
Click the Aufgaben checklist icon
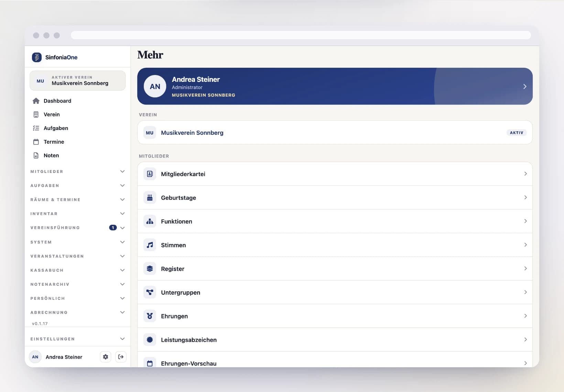coord(36,128)
